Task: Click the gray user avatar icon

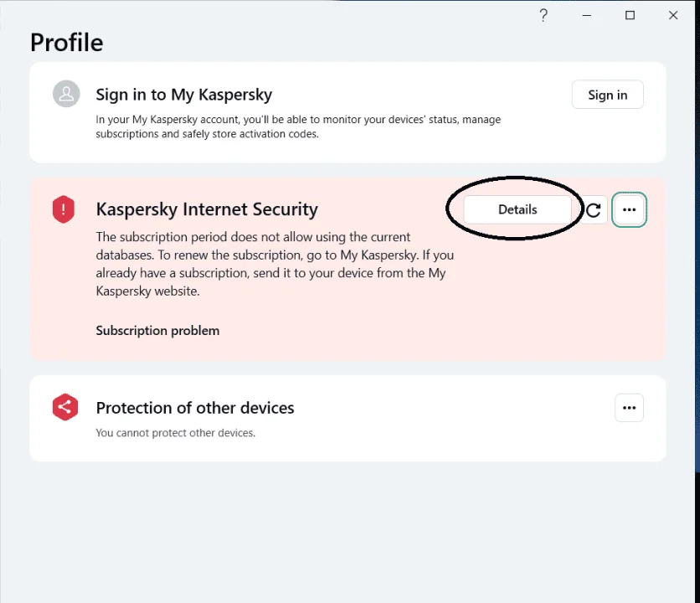Action: (66, 94)
